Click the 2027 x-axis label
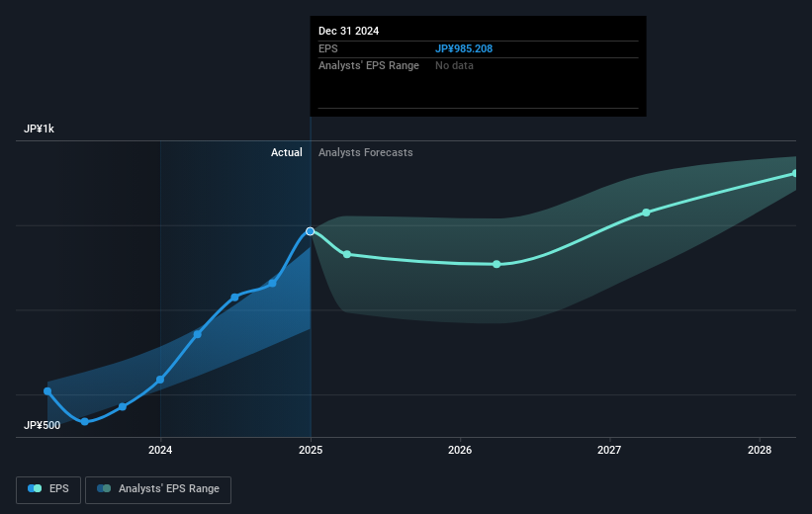Viewport: 812px width, 514px height. 609,450
